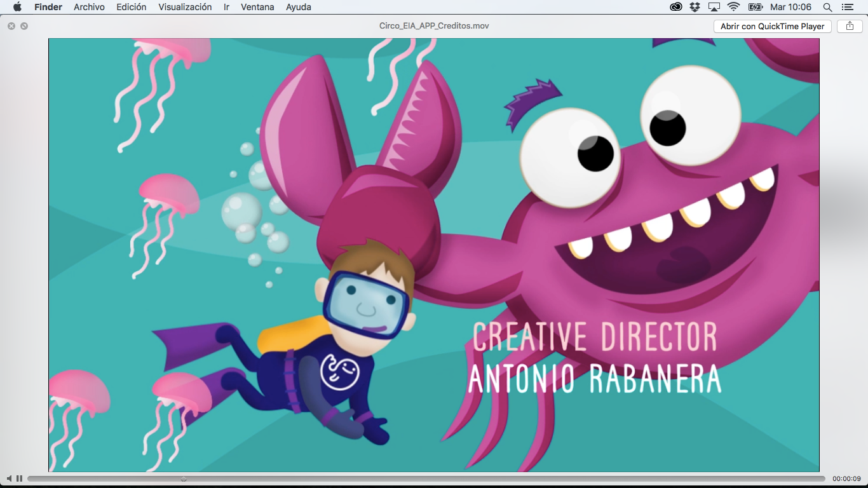The width and height of the screenshot is (868, 488).
Task: Open the Apple menu
Action: pos(17,7)
